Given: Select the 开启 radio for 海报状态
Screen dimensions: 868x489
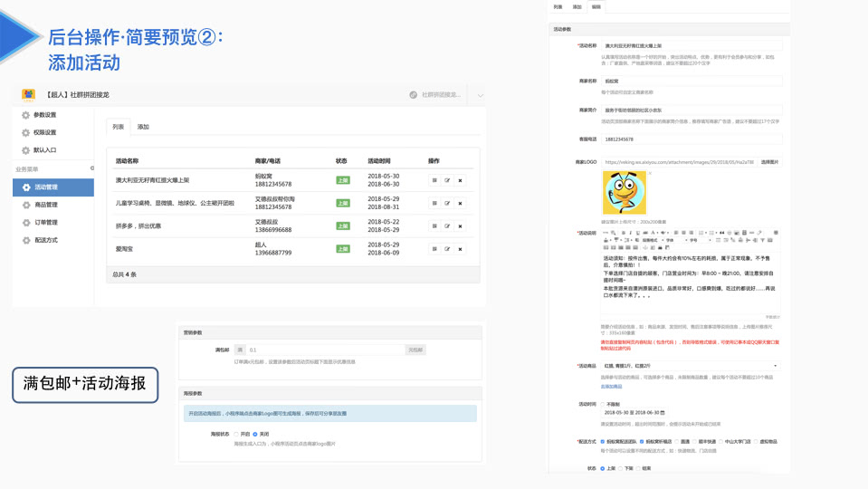Looking at the screenshot, I should point(236,434).
